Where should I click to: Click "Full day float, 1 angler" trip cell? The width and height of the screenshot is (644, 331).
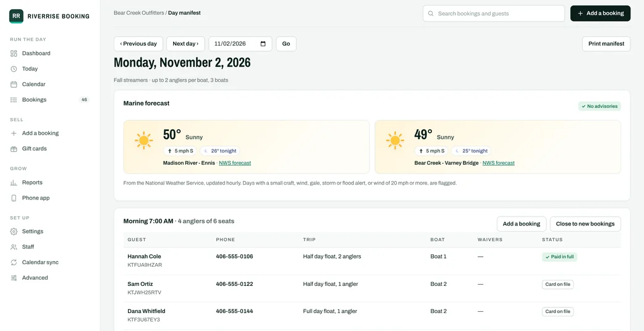click(330, 311)
